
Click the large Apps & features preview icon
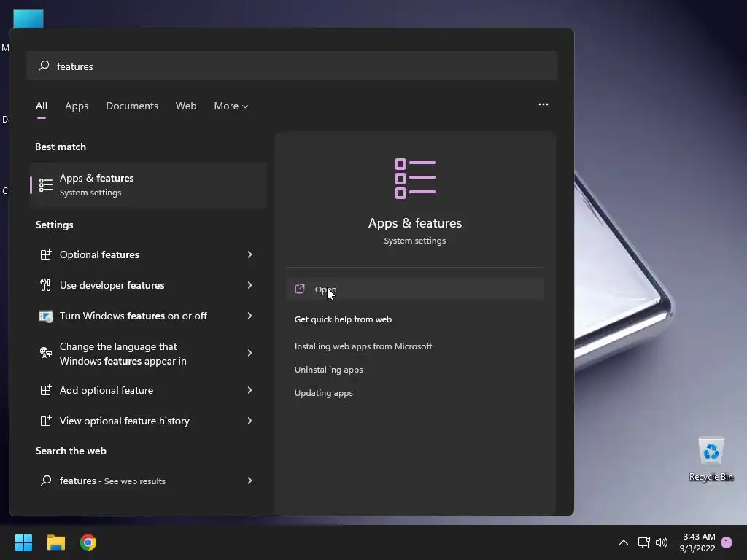tap(415, 179)
